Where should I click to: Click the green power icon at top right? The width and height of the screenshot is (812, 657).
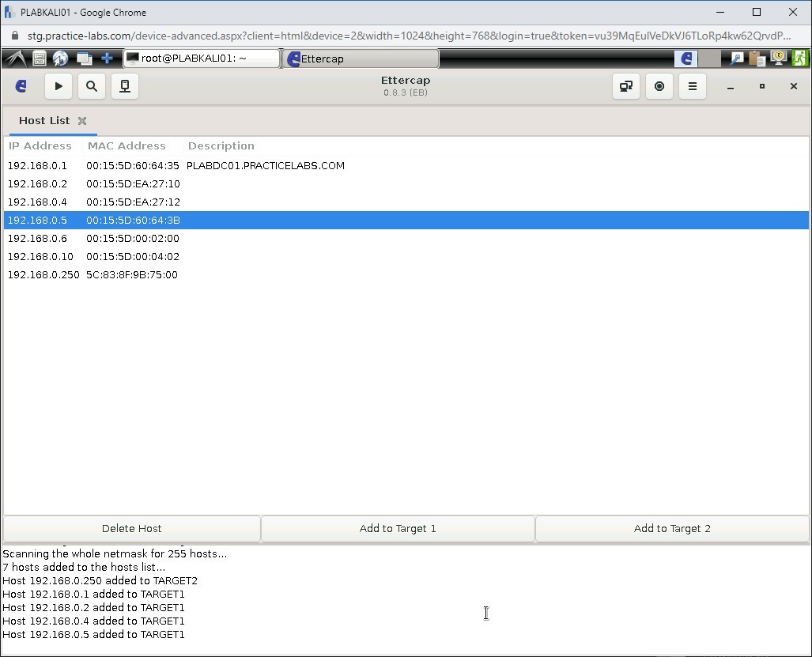[799, 58]
